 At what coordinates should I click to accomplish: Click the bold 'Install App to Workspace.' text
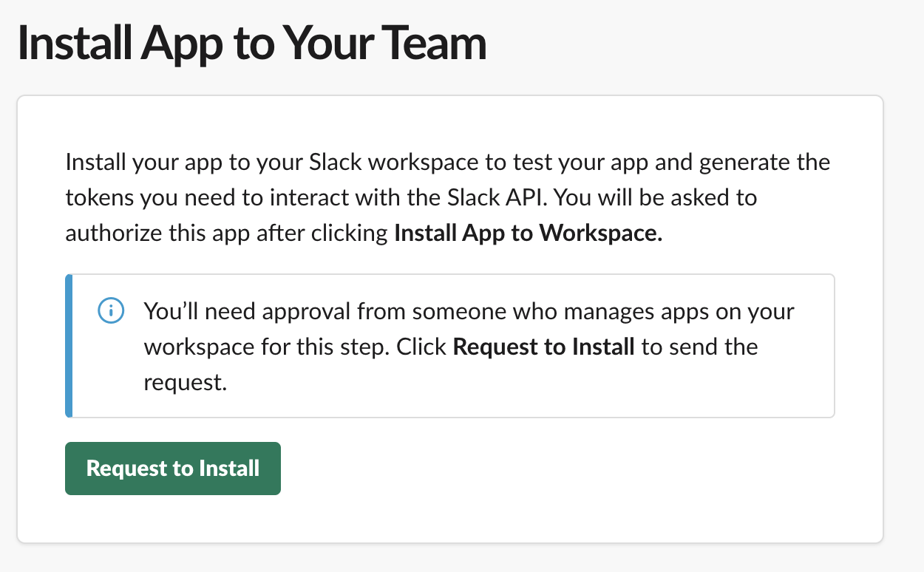click(x=529, y=234)
